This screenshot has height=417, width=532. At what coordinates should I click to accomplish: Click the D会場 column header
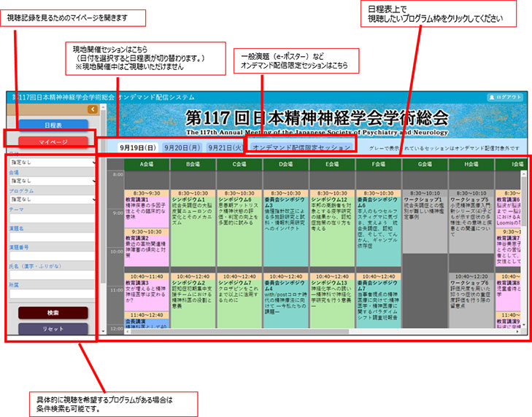coord(285,164)
